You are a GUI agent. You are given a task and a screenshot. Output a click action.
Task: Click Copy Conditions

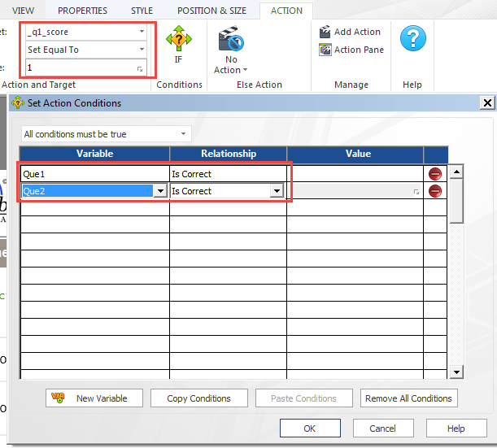tap(199, 398)
